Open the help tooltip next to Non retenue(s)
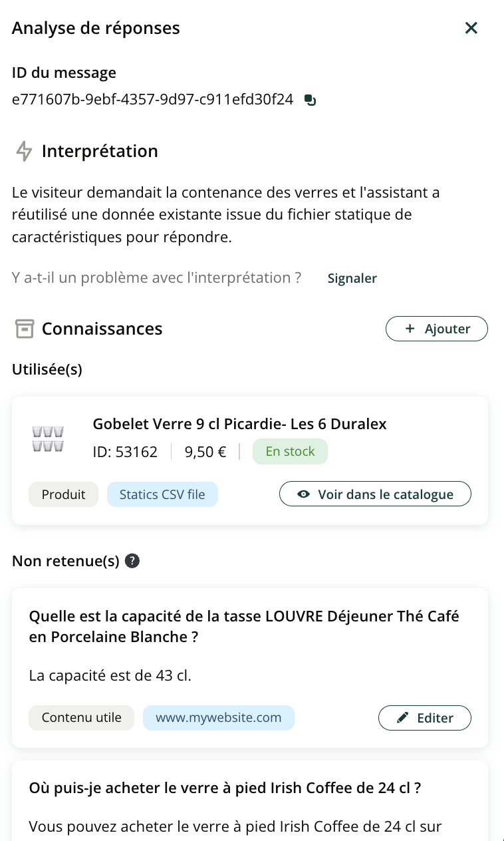504x841 pixels. (132, 561)
